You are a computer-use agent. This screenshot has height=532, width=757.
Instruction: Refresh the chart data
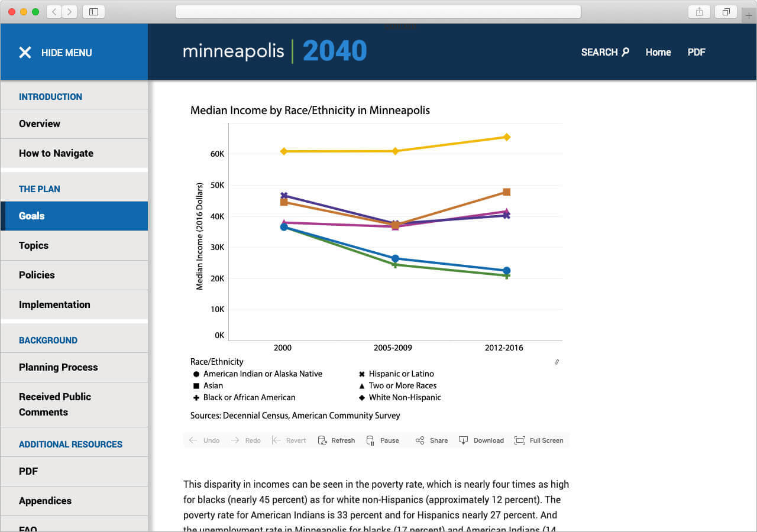pyautogui.click(x=336, y=440)
